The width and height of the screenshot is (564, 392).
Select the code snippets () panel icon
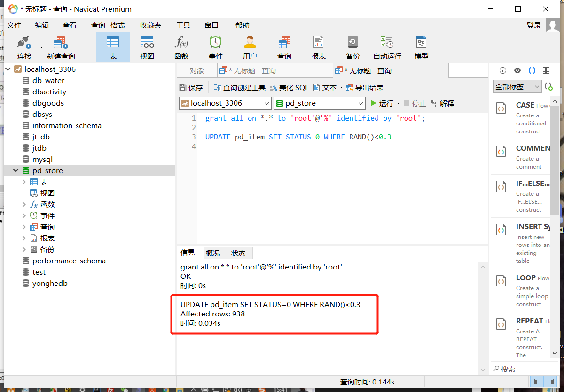532,70
